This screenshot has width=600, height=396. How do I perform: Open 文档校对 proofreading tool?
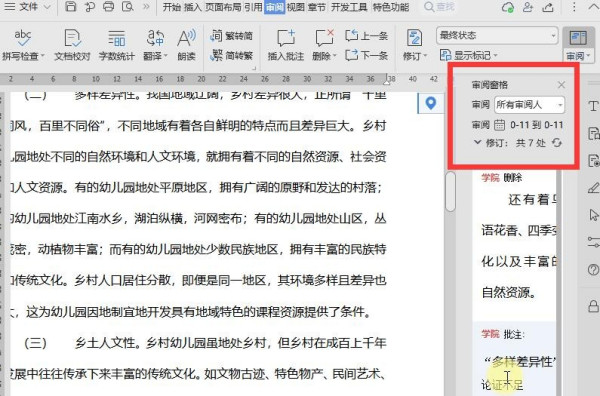coord(72,45)
